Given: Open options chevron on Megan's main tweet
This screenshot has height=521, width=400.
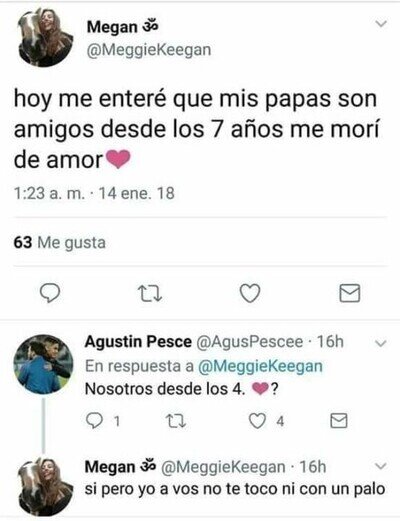Looking at the screenshot, I should pyautogui.click(x=381, y=24).
